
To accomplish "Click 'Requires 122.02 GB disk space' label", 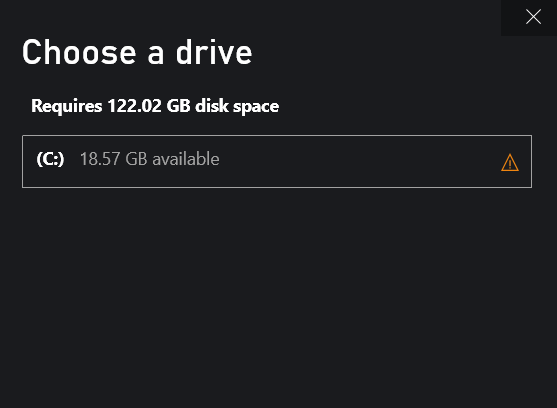I will (x=155, y=106).
